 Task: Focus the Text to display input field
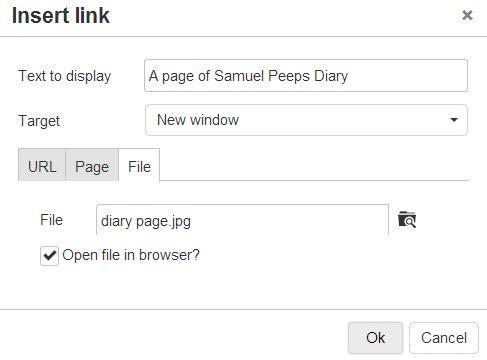pyautogui.click(x=306, y=76)
